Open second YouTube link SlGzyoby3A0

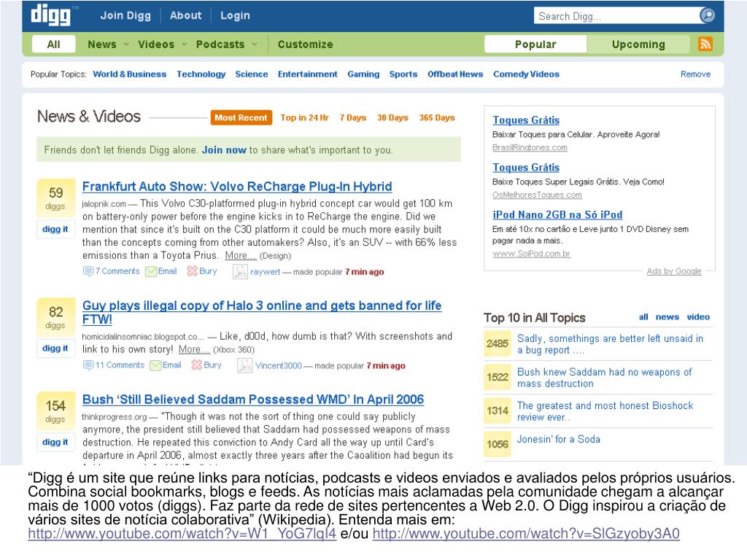coord(526,534)
